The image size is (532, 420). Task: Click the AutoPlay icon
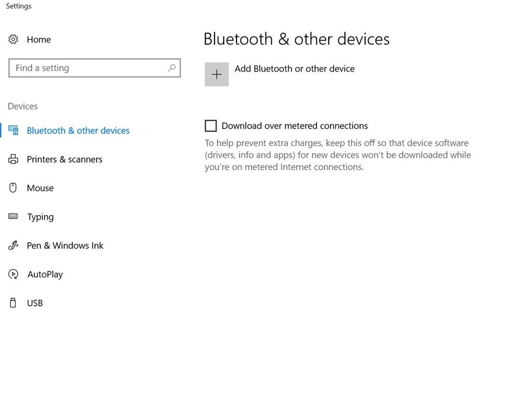tap(13, 274)
